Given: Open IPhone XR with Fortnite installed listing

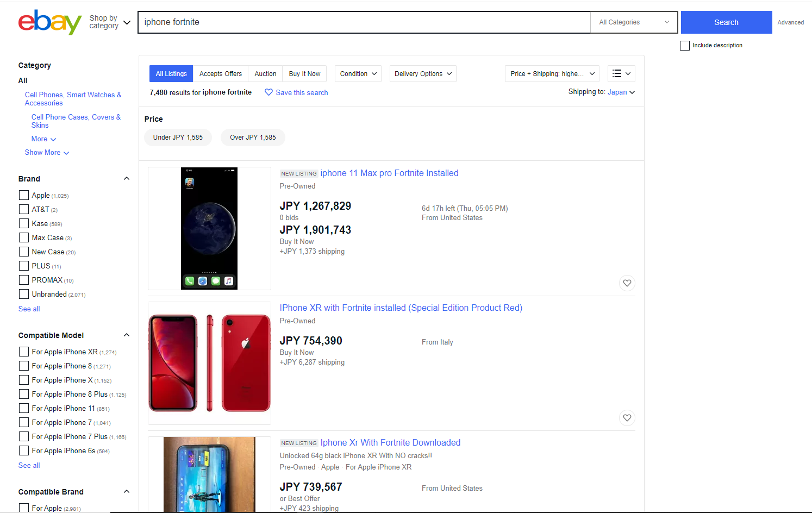Looking at the screenshot, I should click(x=401, y=308).
